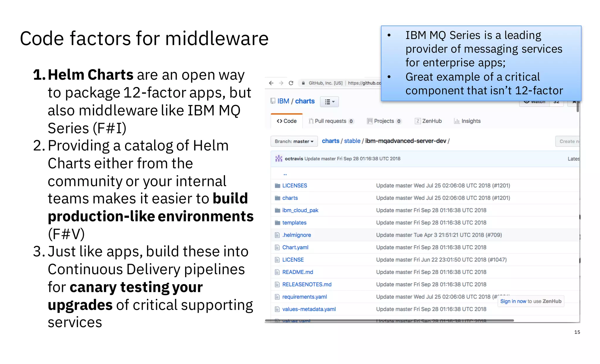Image resolution: width=600 pixels, height=364 pixels.
Task: Click the Projects board icon
Action: tap(370, 121)
